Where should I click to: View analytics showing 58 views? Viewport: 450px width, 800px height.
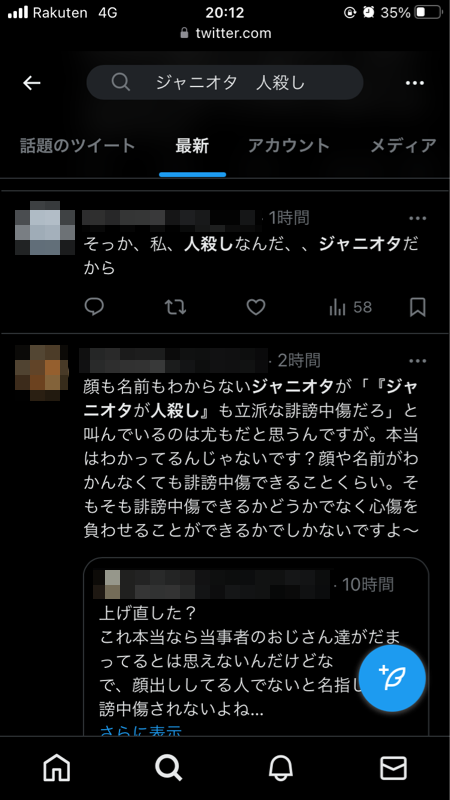tap(351, 307)
